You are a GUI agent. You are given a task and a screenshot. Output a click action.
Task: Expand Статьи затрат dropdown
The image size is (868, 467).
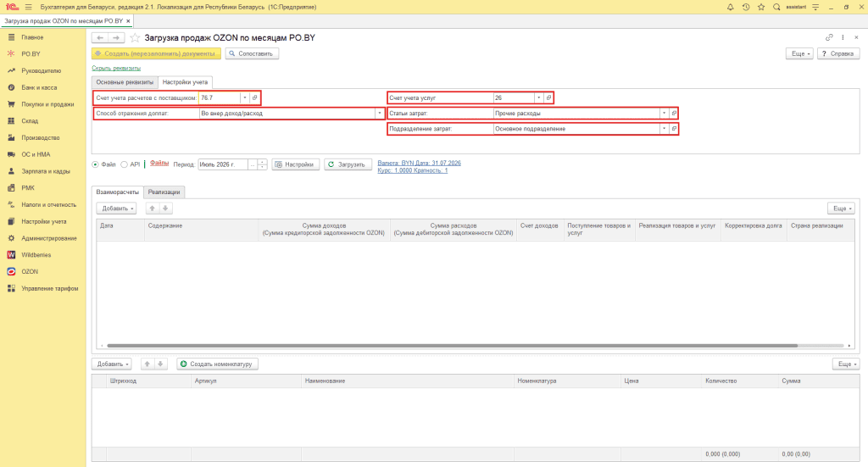click(664, 113)
